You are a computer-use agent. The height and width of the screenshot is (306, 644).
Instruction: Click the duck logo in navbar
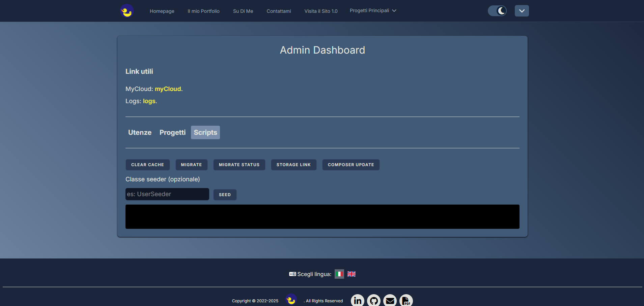127,11
